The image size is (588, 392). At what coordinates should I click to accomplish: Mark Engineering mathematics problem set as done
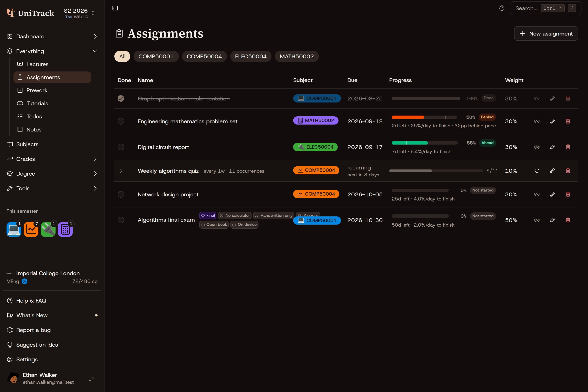121,121
